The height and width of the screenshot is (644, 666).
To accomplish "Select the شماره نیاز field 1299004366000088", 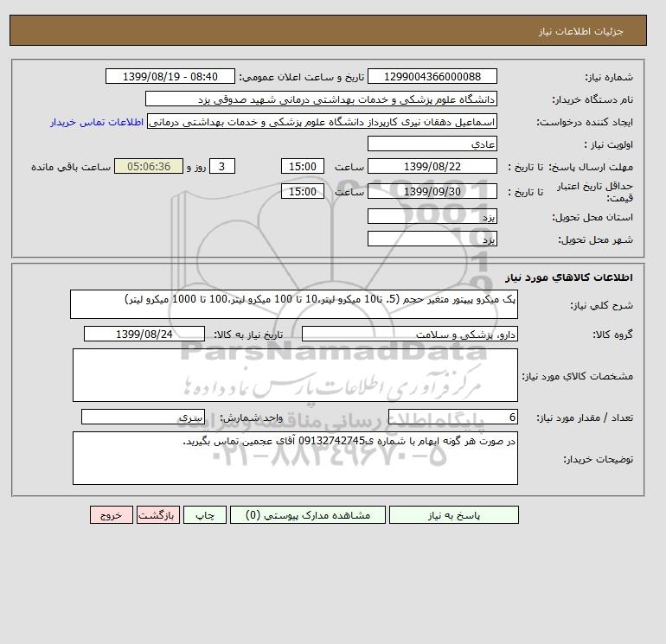I will coord(432,76).
